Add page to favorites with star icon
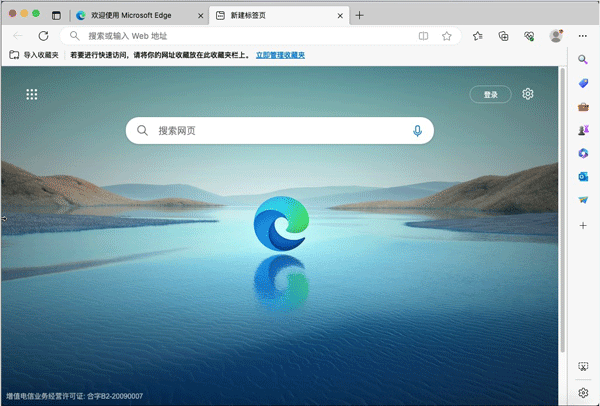The width and height of the screenshot is (600, 406). [x=447, y=36]
